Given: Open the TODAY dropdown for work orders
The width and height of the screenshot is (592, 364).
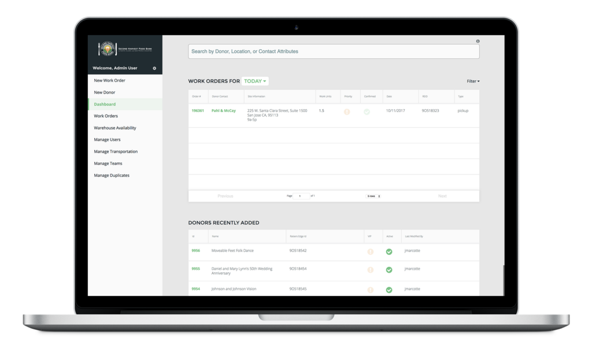Looking at the screenshot, I should [x=255, y=81].
